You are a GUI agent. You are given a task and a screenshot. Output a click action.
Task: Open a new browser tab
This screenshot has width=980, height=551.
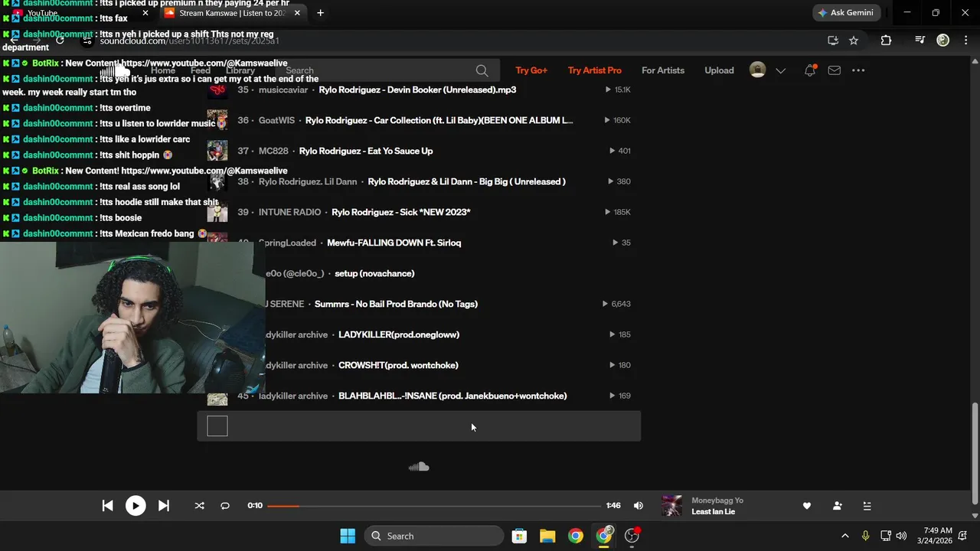(320, 13)
